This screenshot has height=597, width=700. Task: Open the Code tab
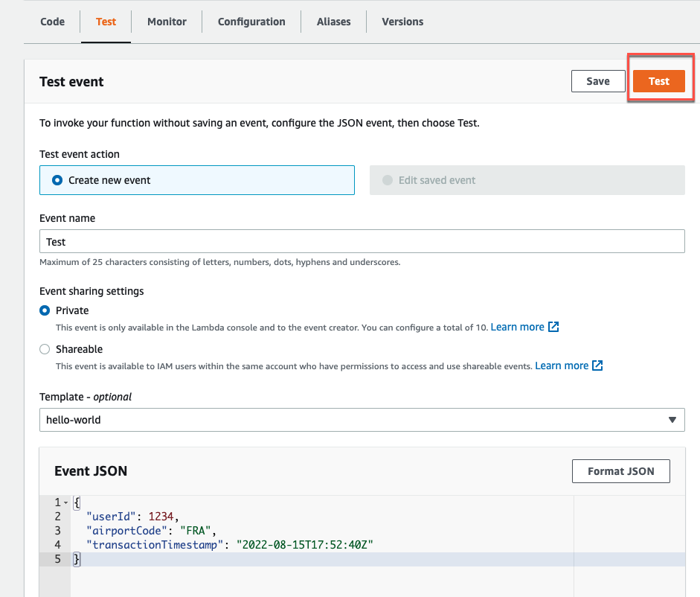coord(52,22)
